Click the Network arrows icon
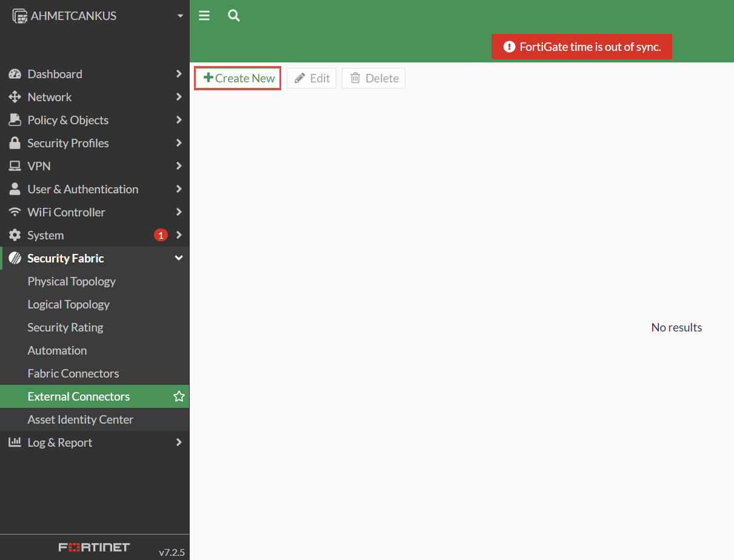 [15, 97]
